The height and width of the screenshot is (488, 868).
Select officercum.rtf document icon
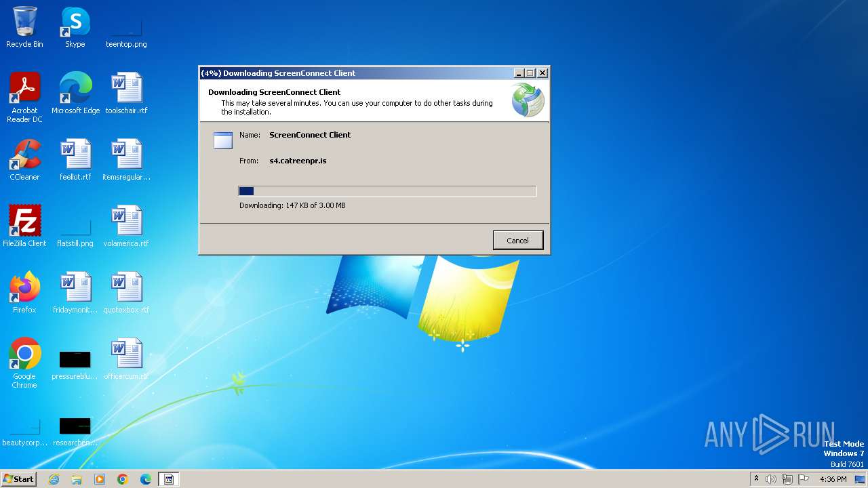click(126, 359)
